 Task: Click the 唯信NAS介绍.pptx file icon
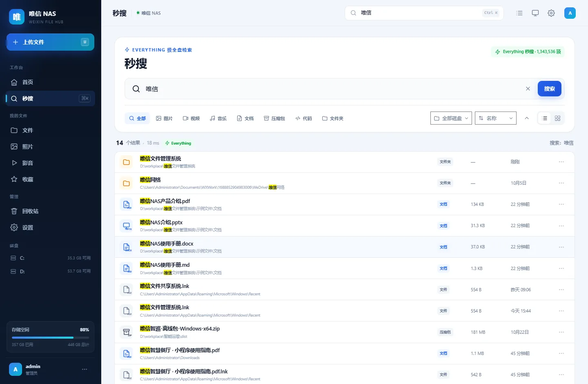pos(127,226)
